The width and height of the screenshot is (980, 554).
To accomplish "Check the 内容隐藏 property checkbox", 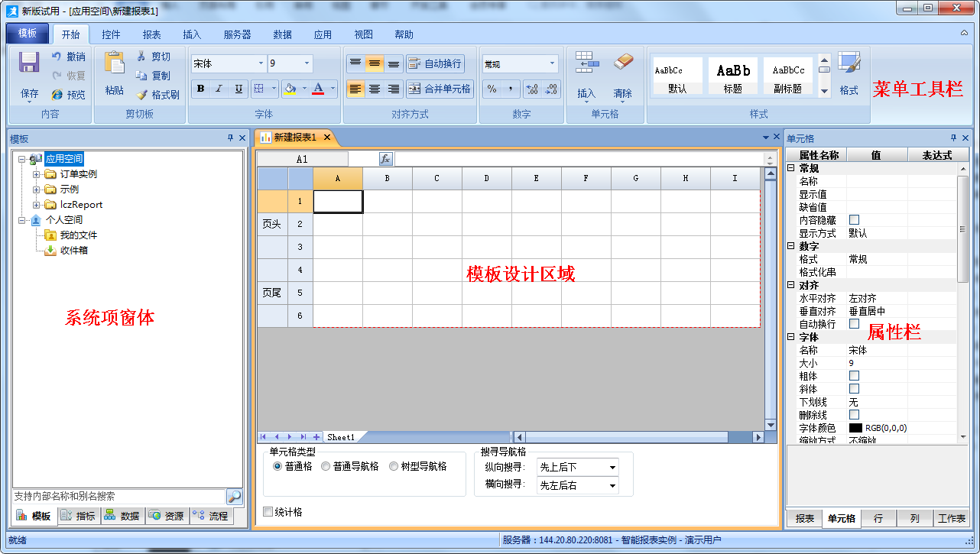I will 854,220.
